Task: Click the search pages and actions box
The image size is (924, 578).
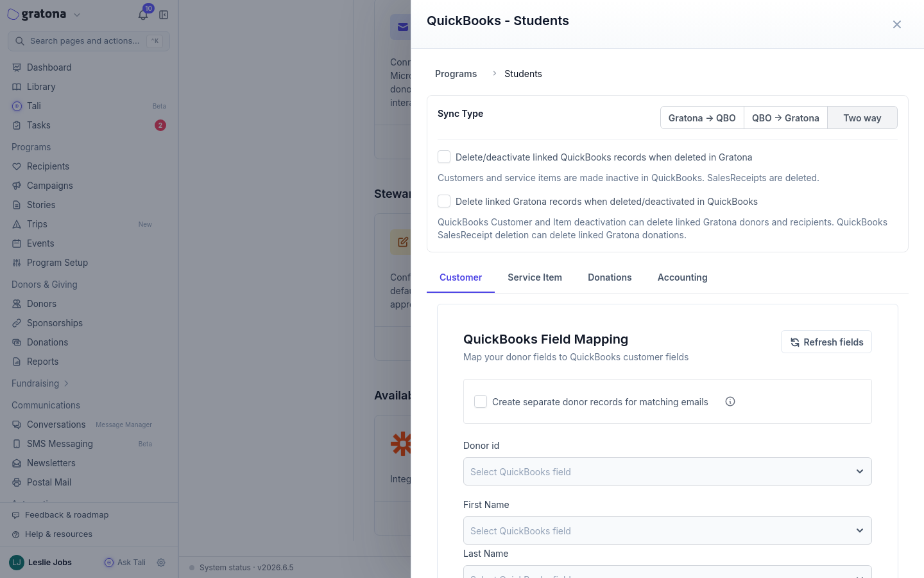Action: tap(89, 41)
